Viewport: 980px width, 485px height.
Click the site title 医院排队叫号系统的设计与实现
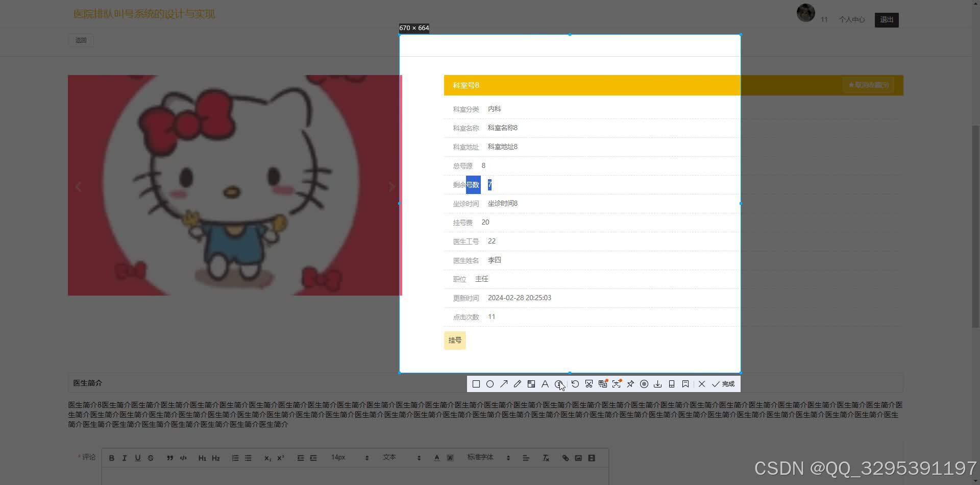point(144,14)
